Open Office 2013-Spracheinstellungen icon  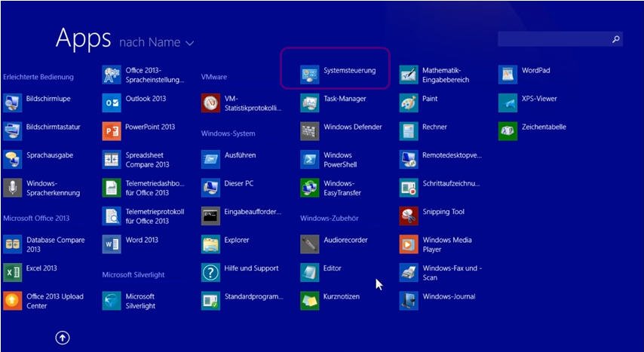pos(112,75)
